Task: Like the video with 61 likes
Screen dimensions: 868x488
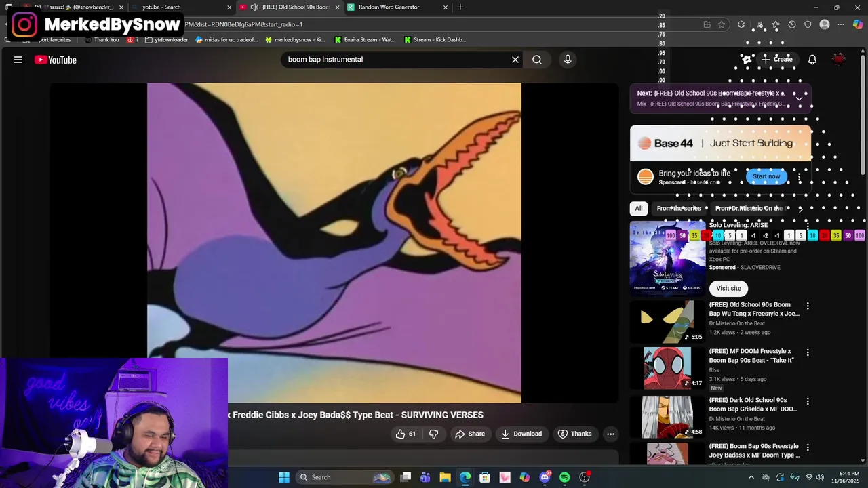Action: click(x=406, y=434)
